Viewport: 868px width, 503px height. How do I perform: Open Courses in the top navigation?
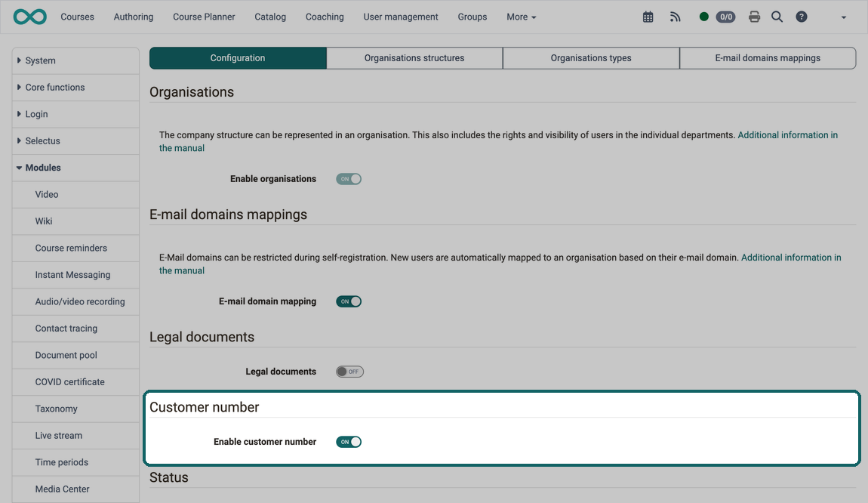(x=77, y=17)
